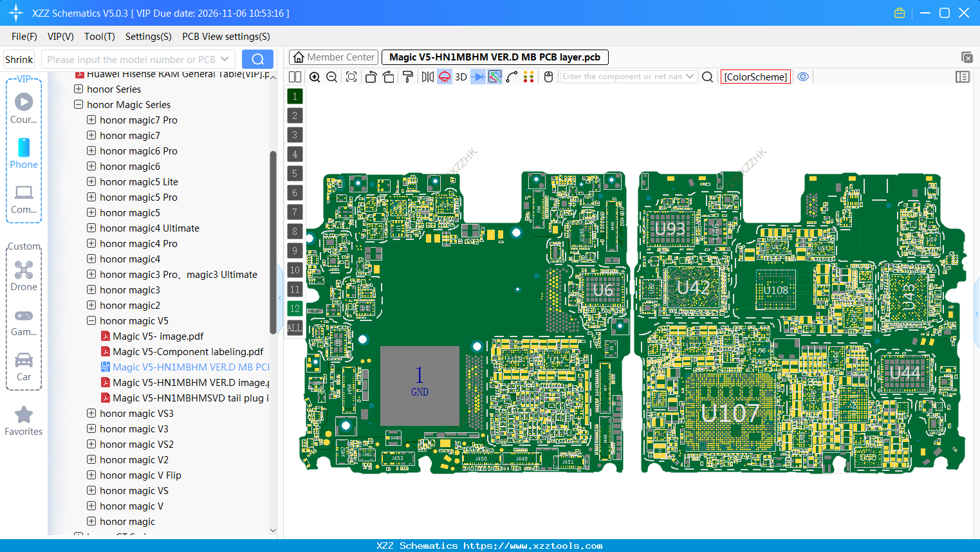Image resolution: width=980 pixels, height=552 pixels.
Task: Switch PCB view to 3D mode
Action: (459, 77)
